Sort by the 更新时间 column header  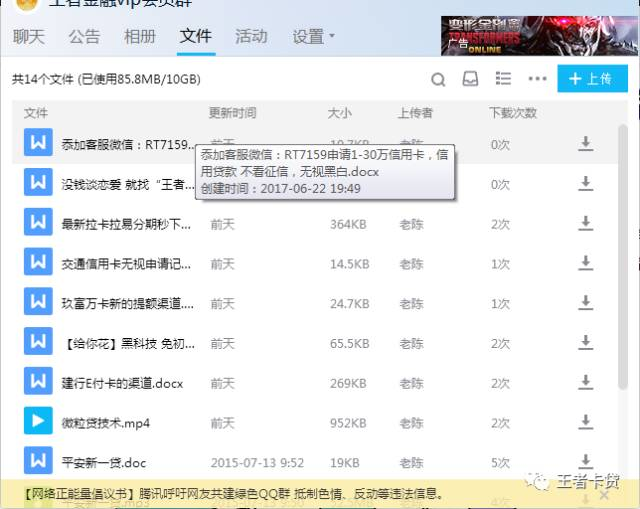tap(232, 113)
